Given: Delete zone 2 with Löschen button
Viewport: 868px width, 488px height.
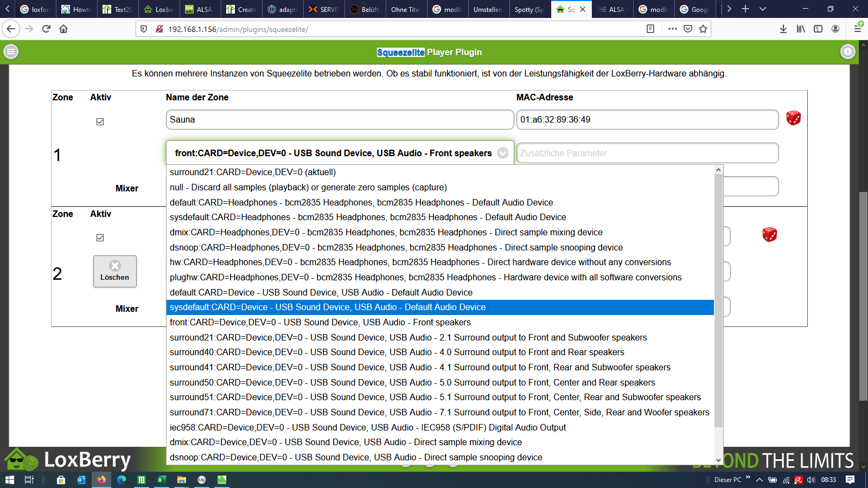Looking at the screenshot, I should coord(115,271).
